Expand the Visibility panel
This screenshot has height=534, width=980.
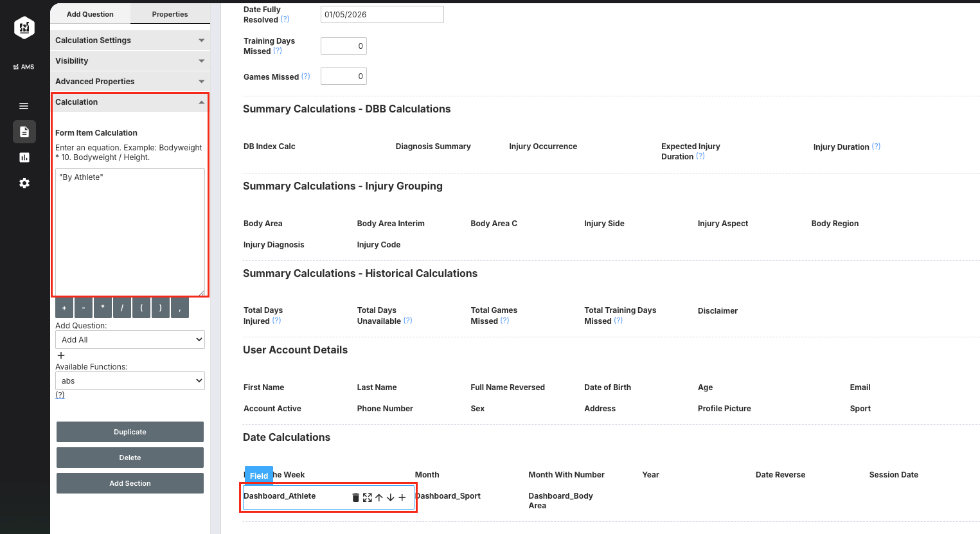coord(130,61)
